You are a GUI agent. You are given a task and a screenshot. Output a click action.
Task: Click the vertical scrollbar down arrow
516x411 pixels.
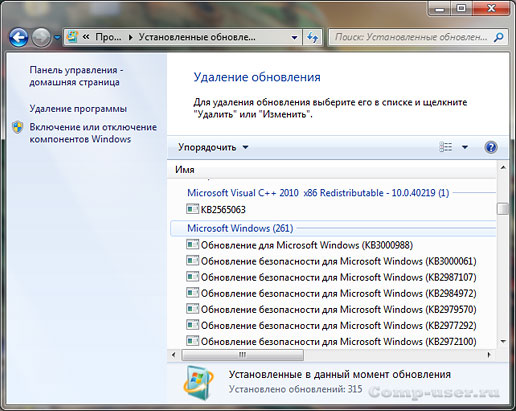(x=503, y=341)
